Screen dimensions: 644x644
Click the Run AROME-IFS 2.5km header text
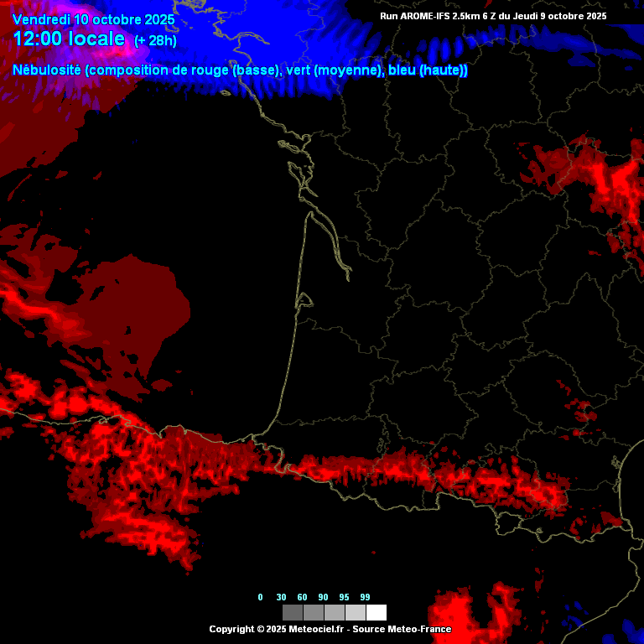coord(492,16)
